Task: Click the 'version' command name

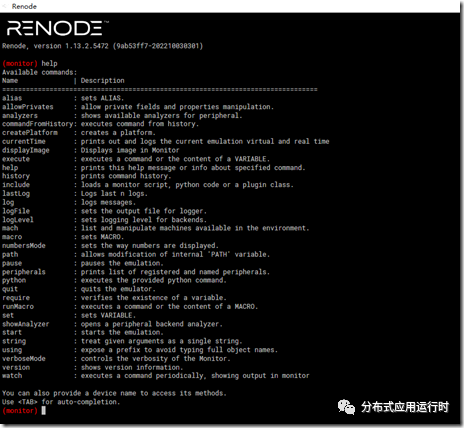Action: coord(16,367)
